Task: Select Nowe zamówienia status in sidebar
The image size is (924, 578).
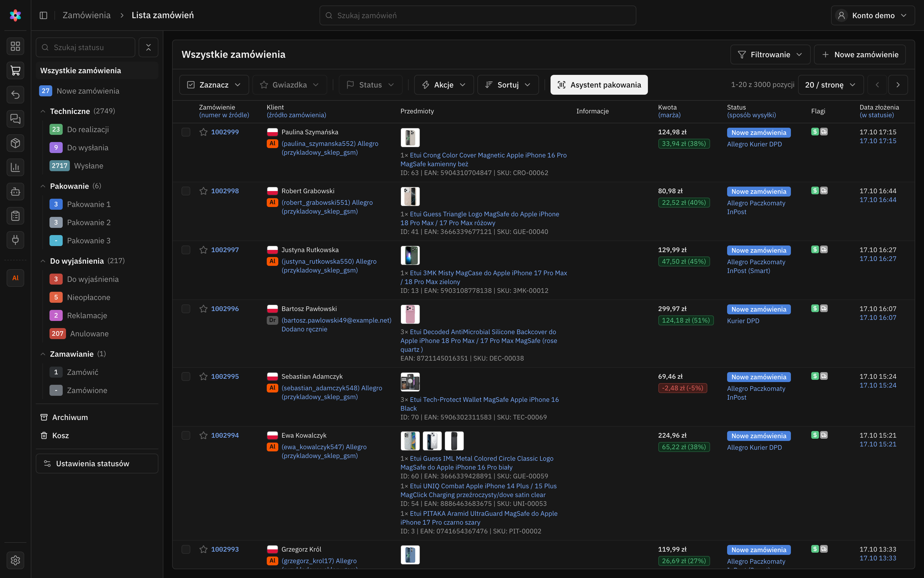Action: click(97, 91)
